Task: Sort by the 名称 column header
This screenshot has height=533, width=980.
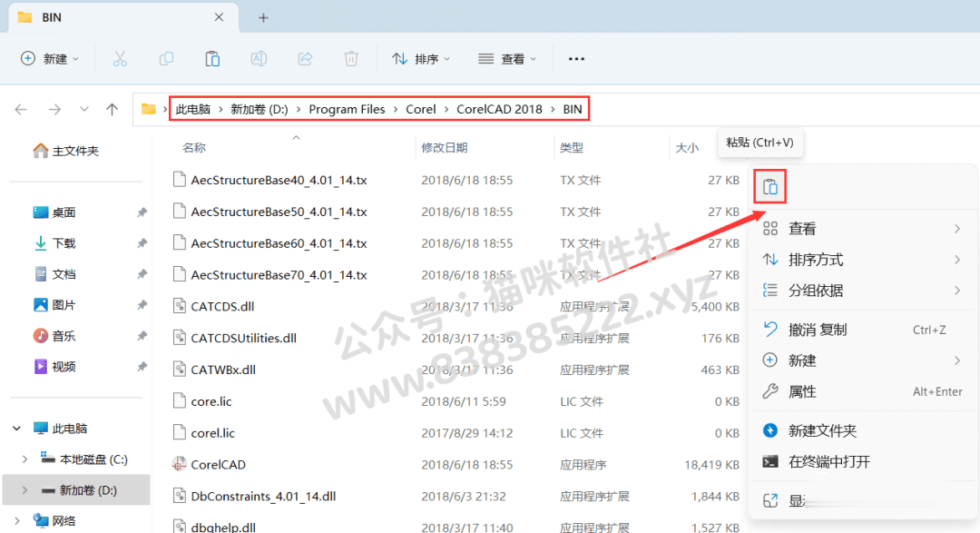Action: pyautogui.click(x=194, y=148)
